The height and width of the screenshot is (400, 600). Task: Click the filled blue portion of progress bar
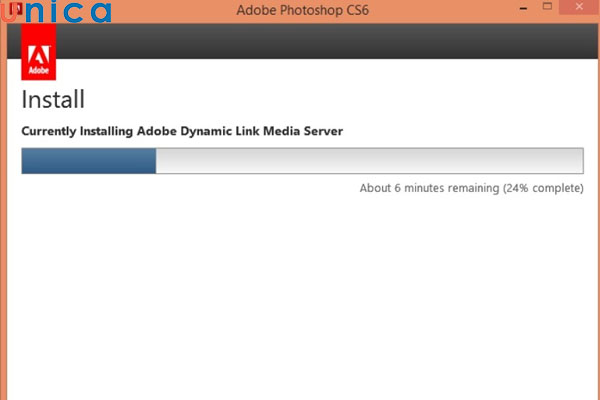(x=88, y=161)
